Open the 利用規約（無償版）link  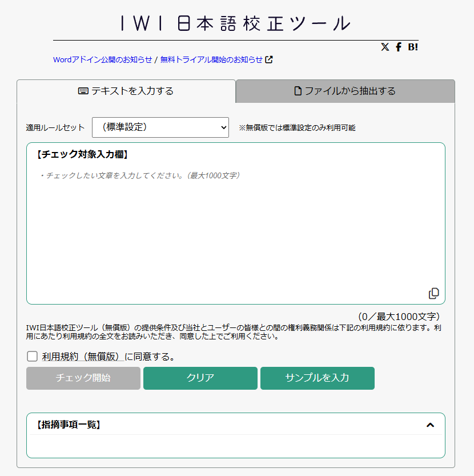(x=83, y=357)
